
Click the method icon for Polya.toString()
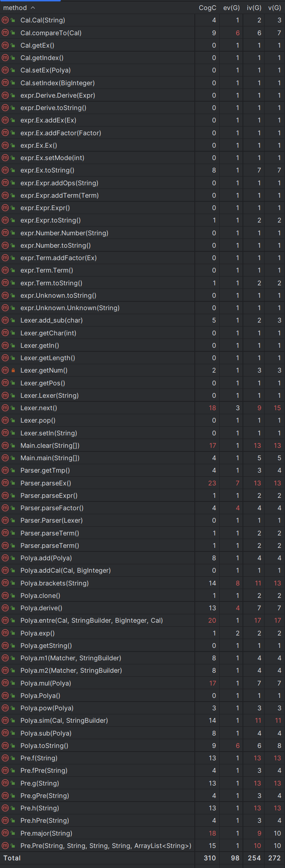coord(5,746)
